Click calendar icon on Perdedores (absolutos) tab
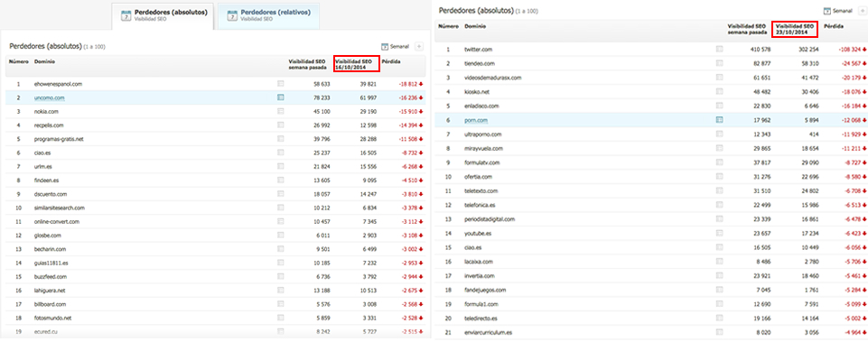This screenshot has height=342, width=868. coord(126,15)
